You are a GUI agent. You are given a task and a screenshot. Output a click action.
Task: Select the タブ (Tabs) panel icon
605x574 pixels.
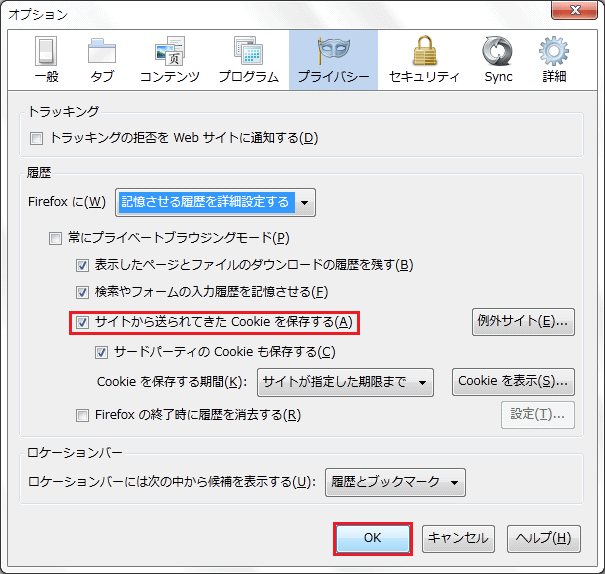(101, 52)
